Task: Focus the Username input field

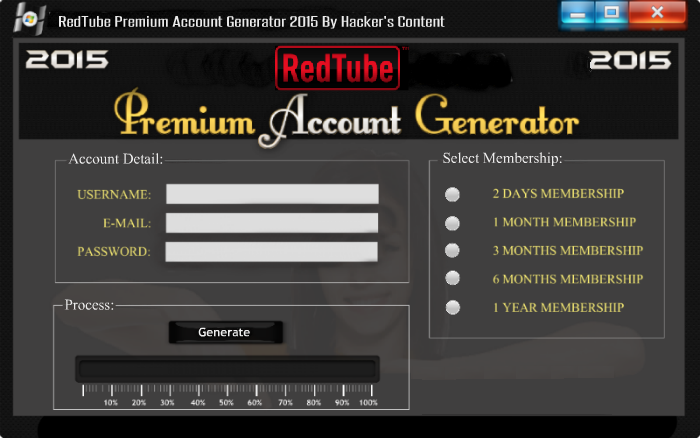Action: [272, 194]
